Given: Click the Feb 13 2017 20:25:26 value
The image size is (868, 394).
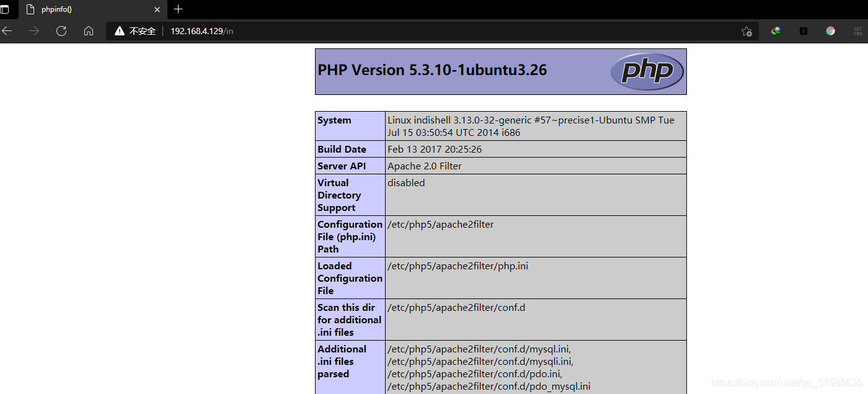Looking at the screenshot, I should pyautogui.click(x=435, y=150).
